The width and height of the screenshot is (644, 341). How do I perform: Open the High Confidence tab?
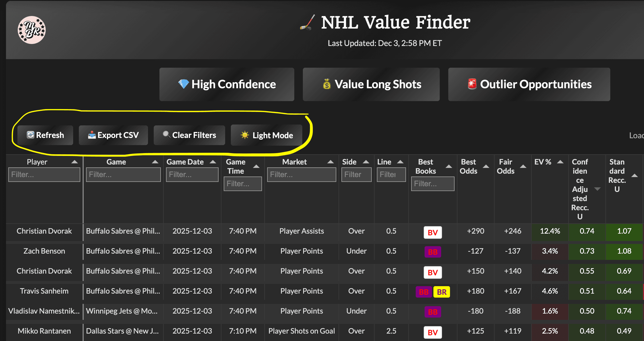[227, 84]
